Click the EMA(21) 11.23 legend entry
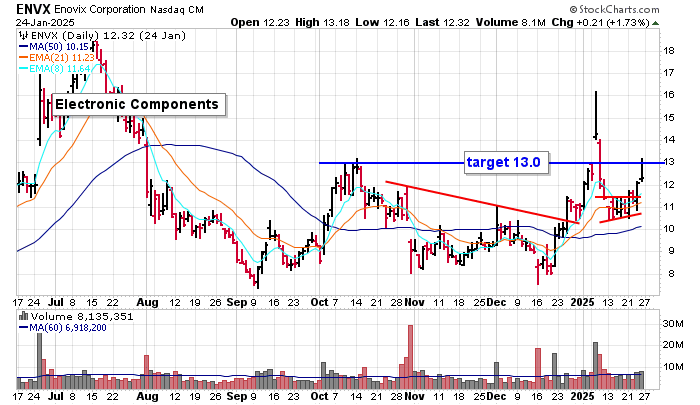Screen dimensions: 700x405 [57, 58]
